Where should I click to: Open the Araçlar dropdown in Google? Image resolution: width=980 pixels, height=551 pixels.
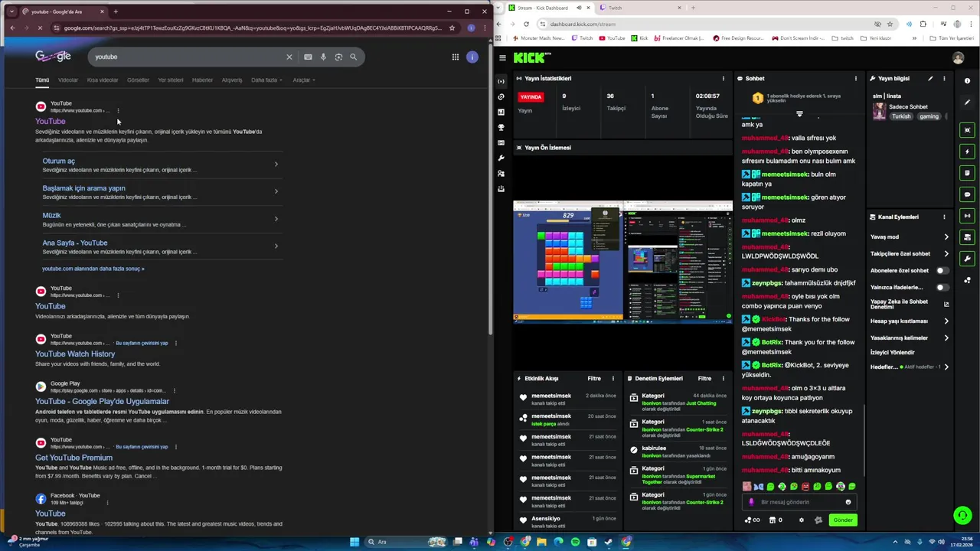[303, 80]
